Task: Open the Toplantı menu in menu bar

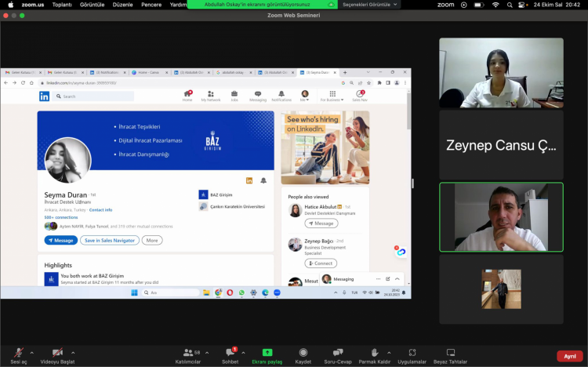Action: 62,5
